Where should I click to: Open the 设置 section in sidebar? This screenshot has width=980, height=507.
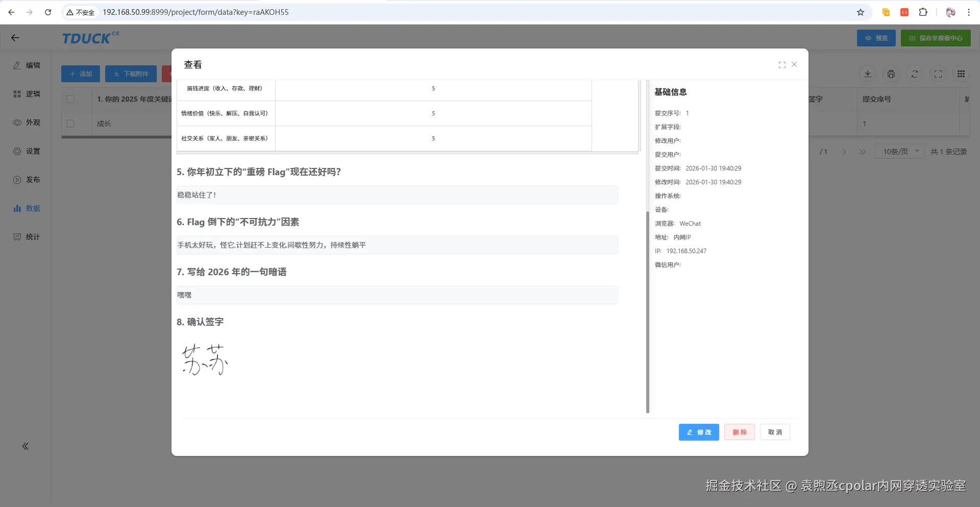coord(27,151)
